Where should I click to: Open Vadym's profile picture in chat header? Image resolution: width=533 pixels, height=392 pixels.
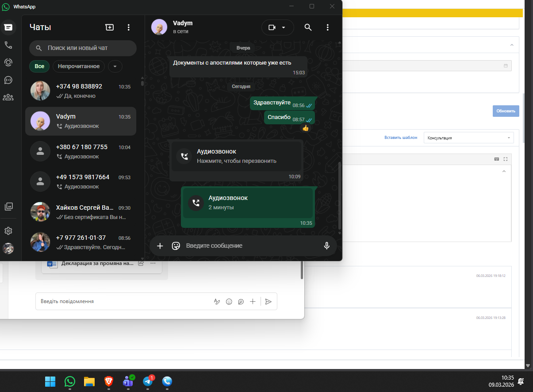click(x=159, y=27)
